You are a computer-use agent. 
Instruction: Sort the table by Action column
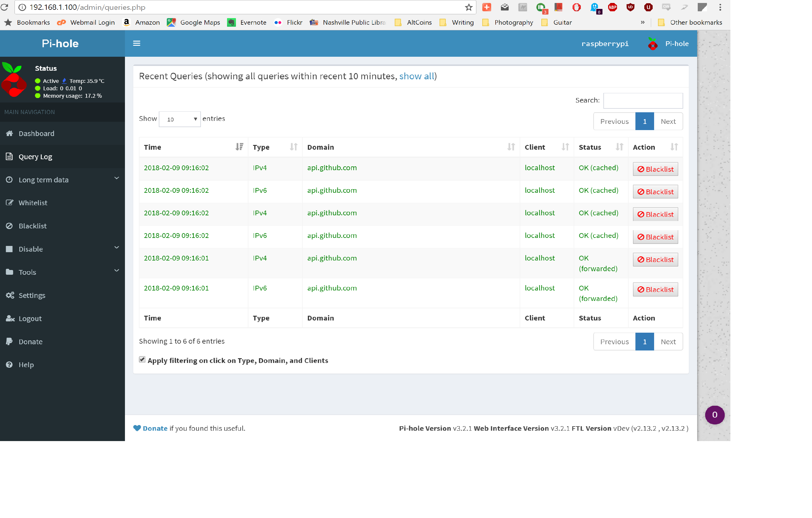(655, 147)
